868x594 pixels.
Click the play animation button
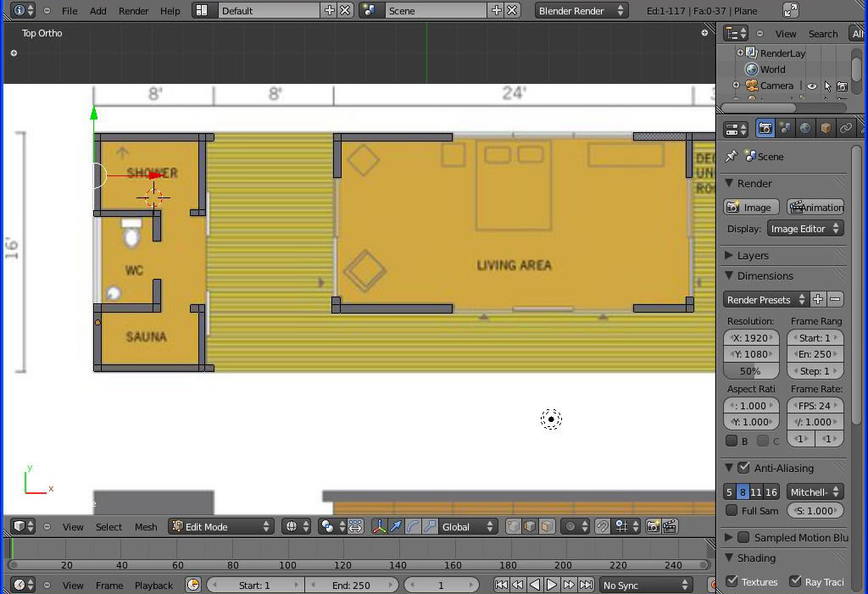point(551,585)
